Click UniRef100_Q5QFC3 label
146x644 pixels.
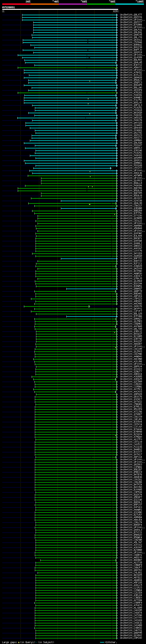[x=131, y=83]
